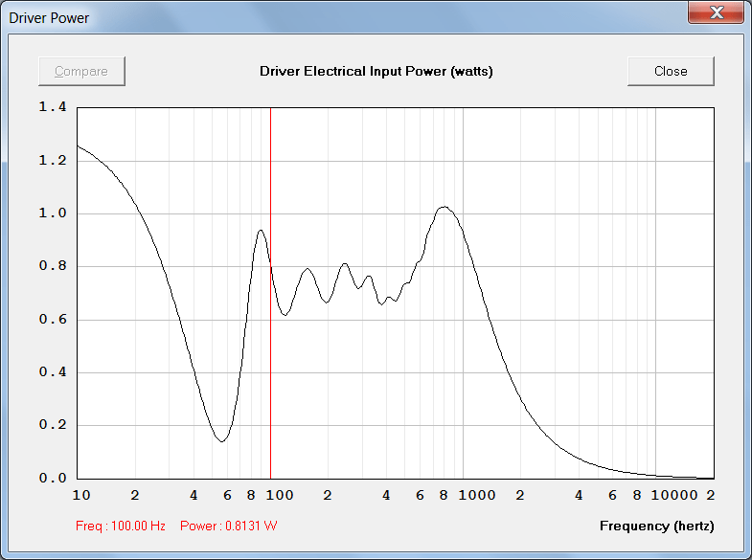Click the 1000 x-axis label

point(477,495)
